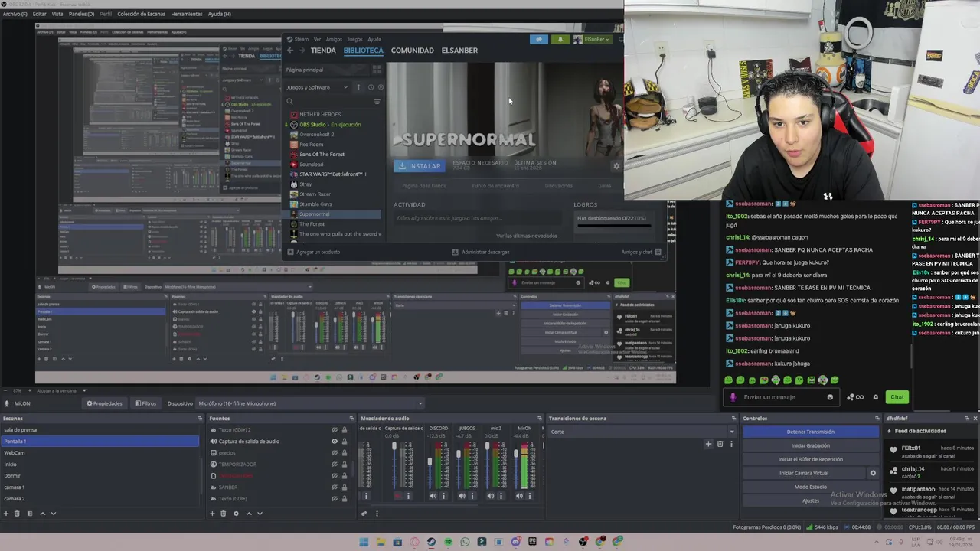This screenshot has height=551, width=980.
Task: Open chat settings gear icon
Action: [x=876, y=397]
